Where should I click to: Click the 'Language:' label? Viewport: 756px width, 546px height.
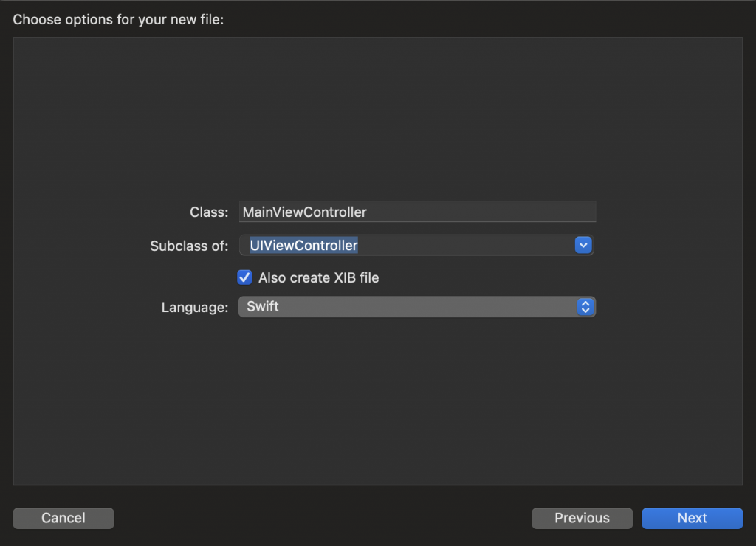coord(195,308)
